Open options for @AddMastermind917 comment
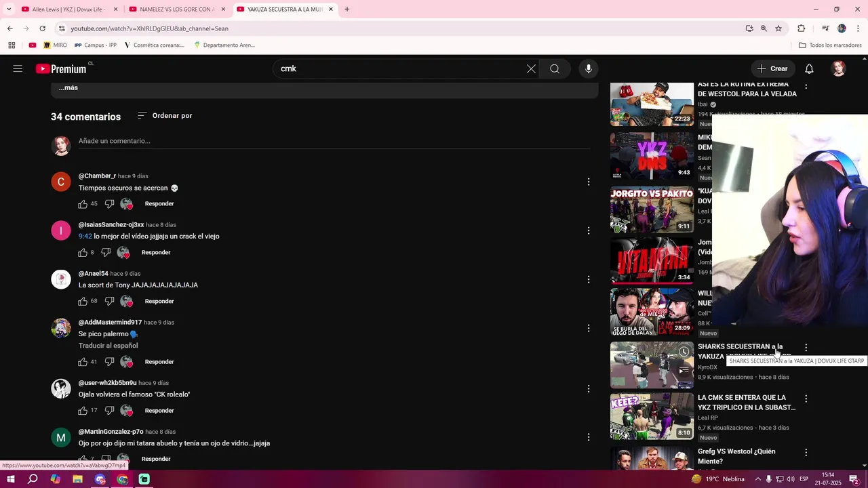The width and height of the screenshot is (868, 488). point(589,328)
